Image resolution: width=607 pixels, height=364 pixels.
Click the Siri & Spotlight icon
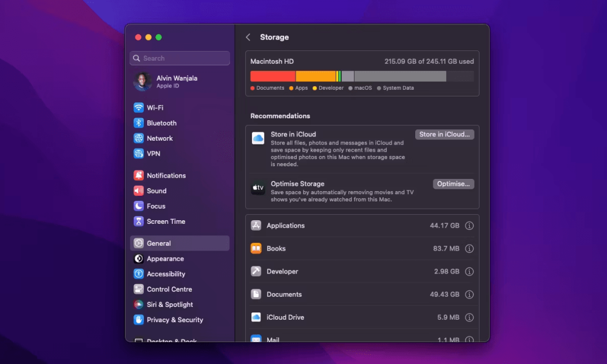click(138, 305)
